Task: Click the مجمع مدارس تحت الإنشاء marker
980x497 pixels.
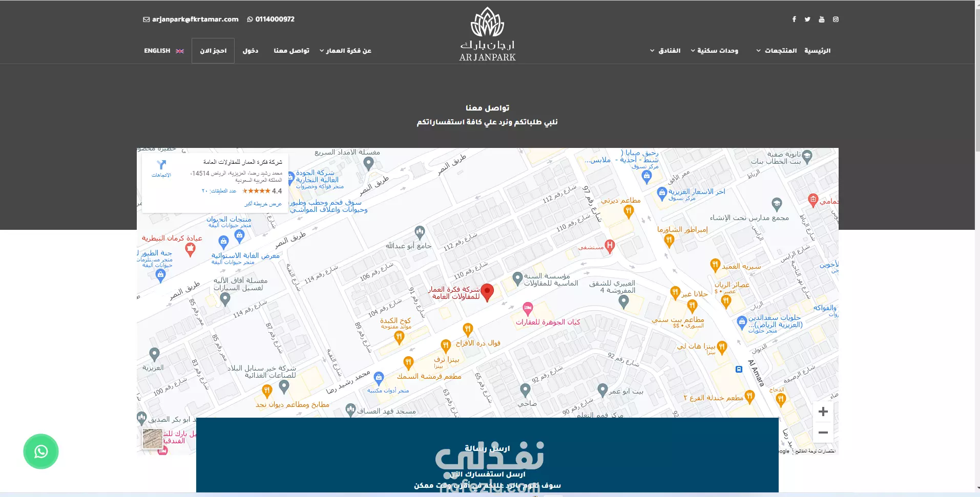Action: tap(777, 204)
